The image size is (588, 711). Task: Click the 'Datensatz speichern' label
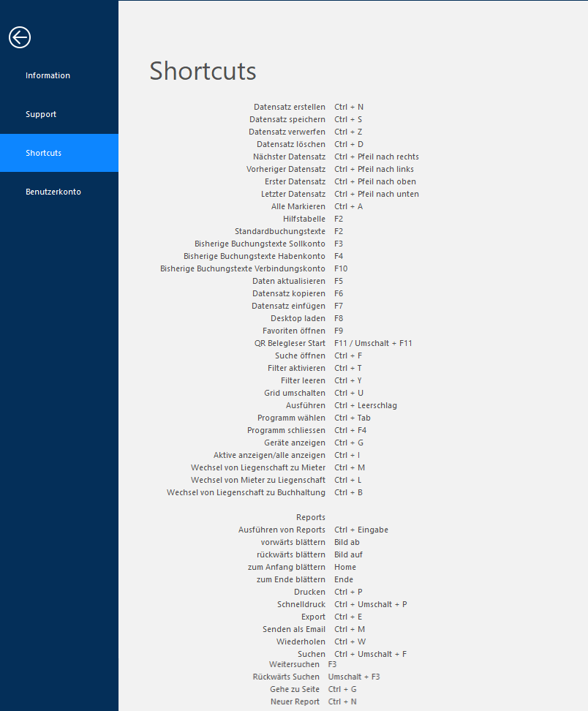coord(287,119)
